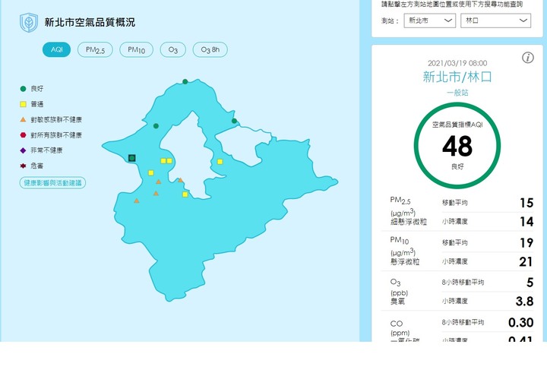Viewport: 547px width, 392px height.
Task: Select the lone yellow square marker east of the Taipei cutout
Action: click(x=220, y=162)
